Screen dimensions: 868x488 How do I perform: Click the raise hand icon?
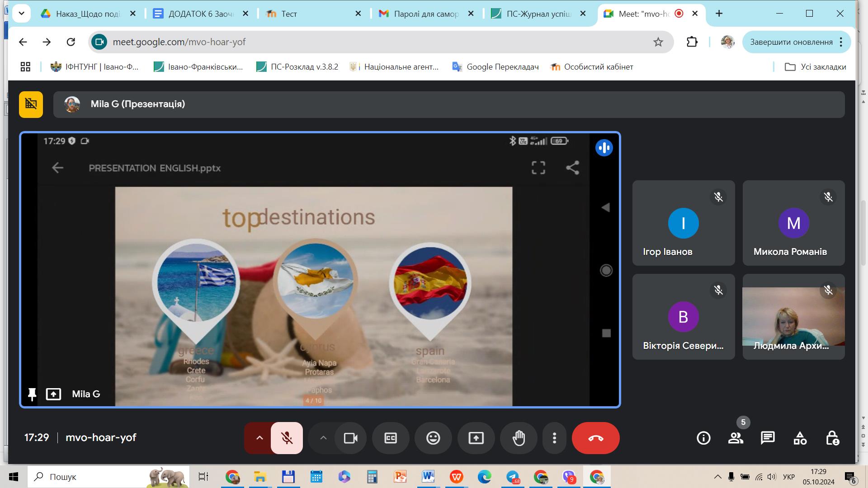(519, 438)
